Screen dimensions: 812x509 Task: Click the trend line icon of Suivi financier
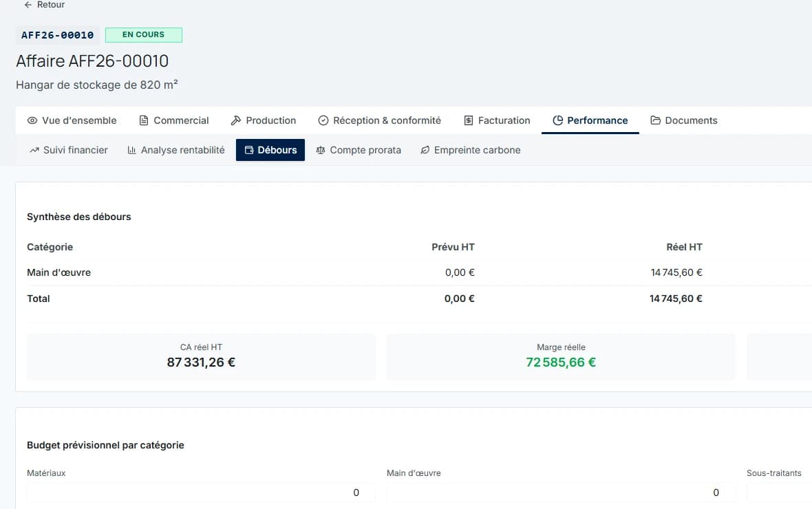(34, 150)
